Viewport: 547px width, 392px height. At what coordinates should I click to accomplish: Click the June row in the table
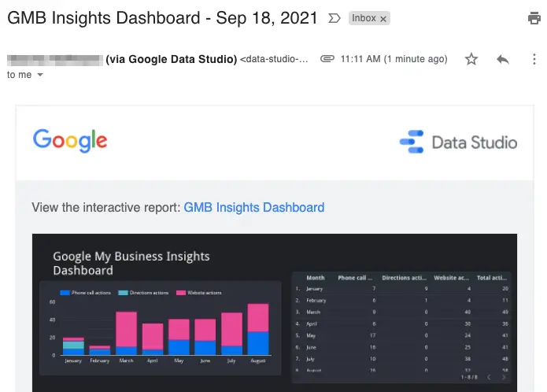[401, 347]
